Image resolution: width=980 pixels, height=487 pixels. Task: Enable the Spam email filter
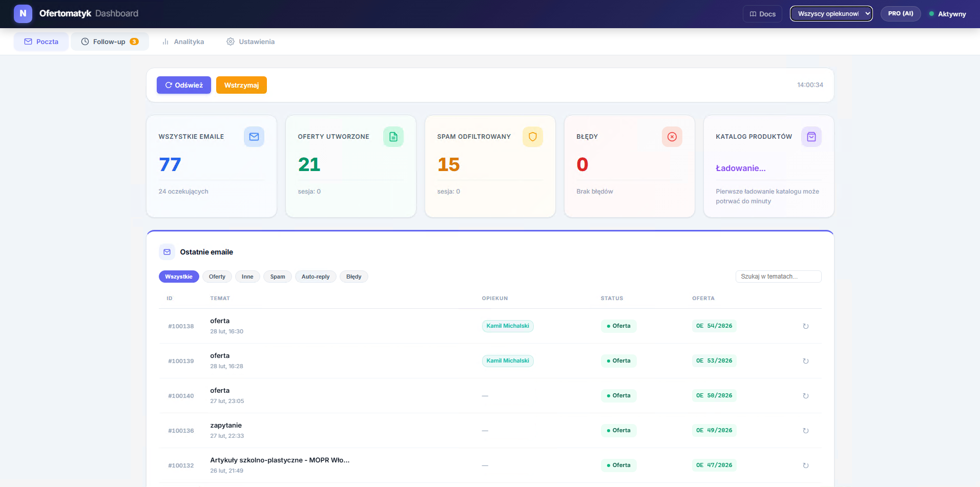pyautogui.click(x=277, y=277)
